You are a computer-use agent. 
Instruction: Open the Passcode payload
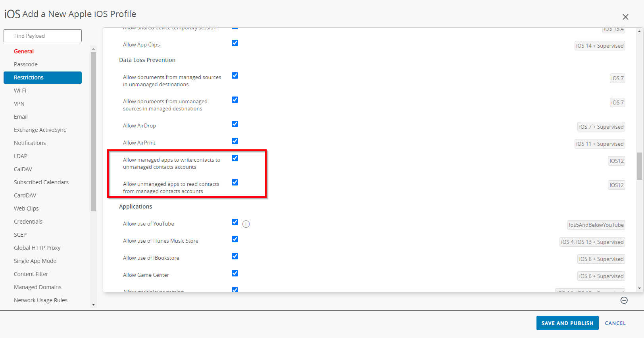point(26,64)
